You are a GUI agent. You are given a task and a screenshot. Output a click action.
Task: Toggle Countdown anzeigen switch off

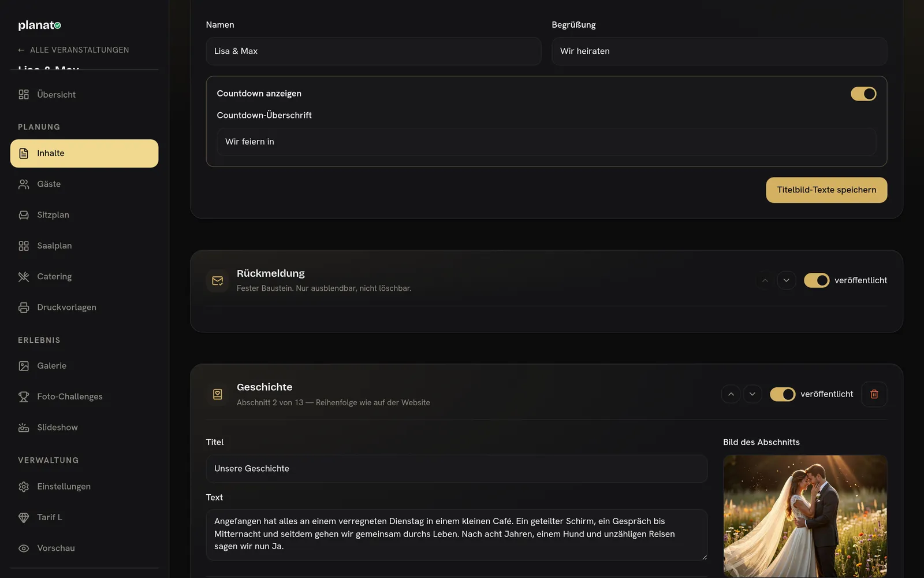pyautogui.click(x=863, y=94)
